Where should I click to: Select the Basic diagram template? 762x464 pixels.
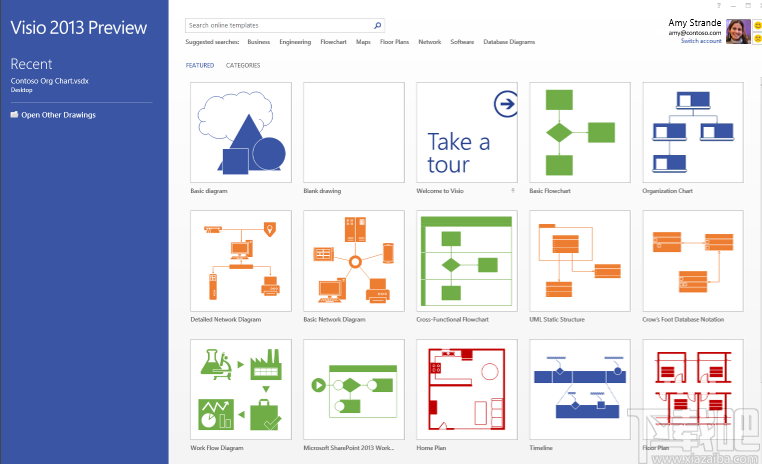[x=241, y=132]
